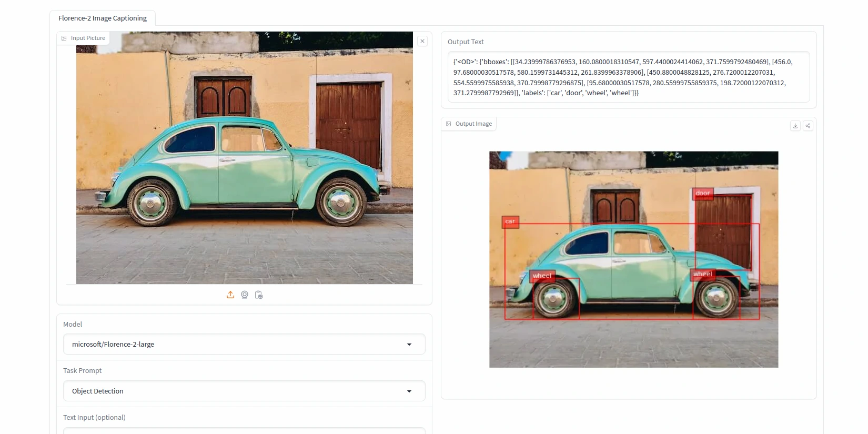Click the Object Detection task text
Screen dimensions: 868x434
tap(98, 391)
